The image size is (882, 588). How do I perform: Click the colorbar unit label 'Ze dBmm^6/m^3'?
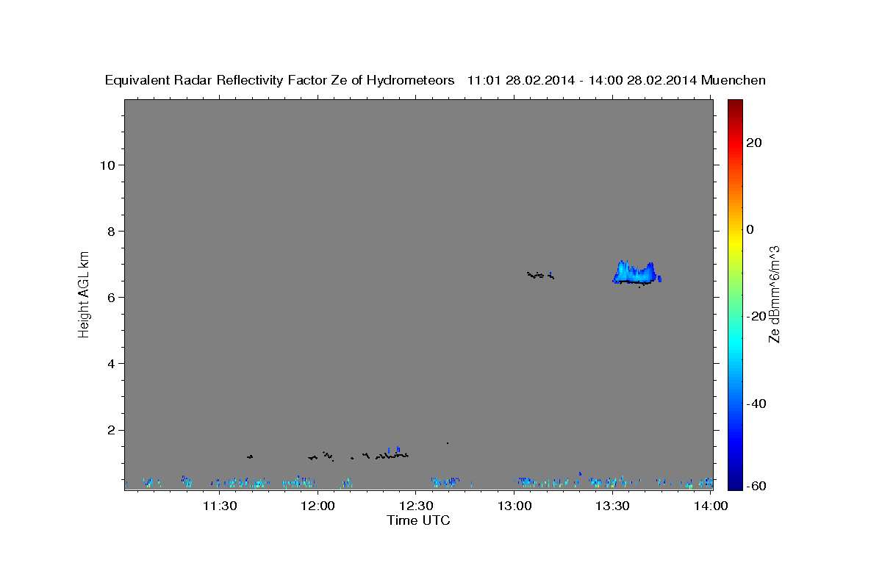point(774,294)
